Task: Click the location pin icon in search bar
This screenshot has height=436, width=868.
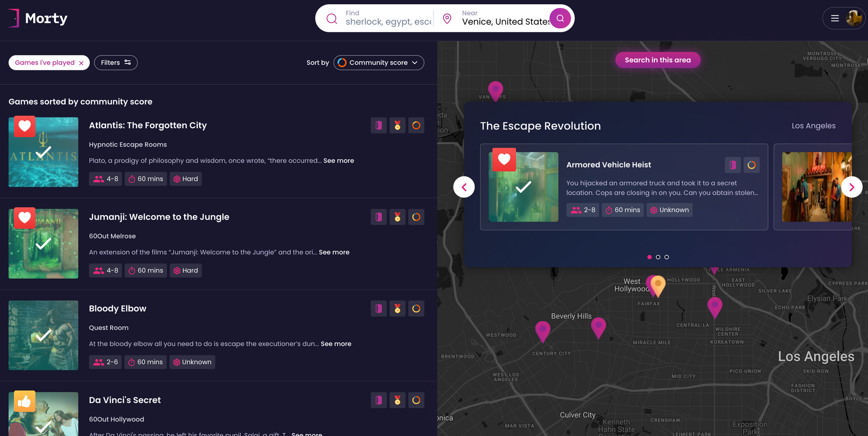Action: pos(447,19)
